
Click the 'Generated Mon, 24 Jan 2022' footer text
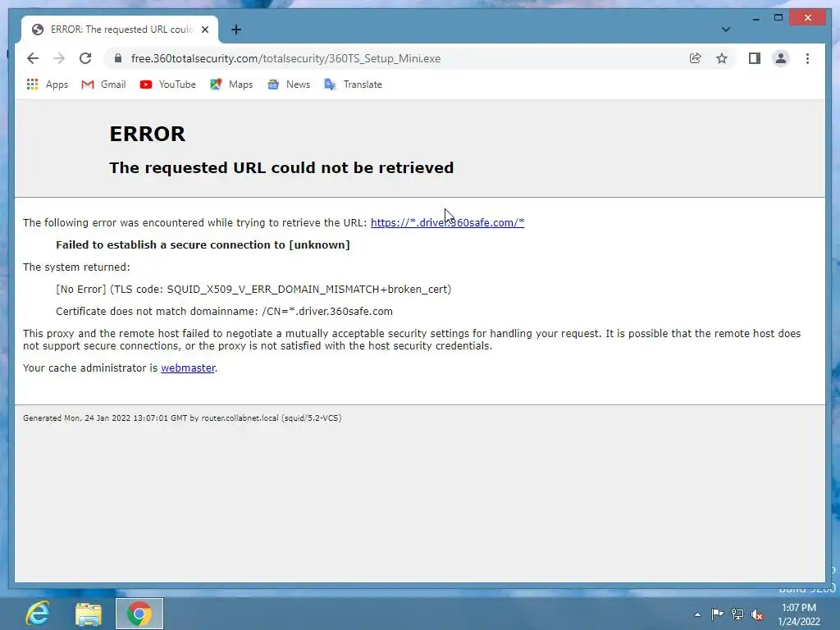182,418
